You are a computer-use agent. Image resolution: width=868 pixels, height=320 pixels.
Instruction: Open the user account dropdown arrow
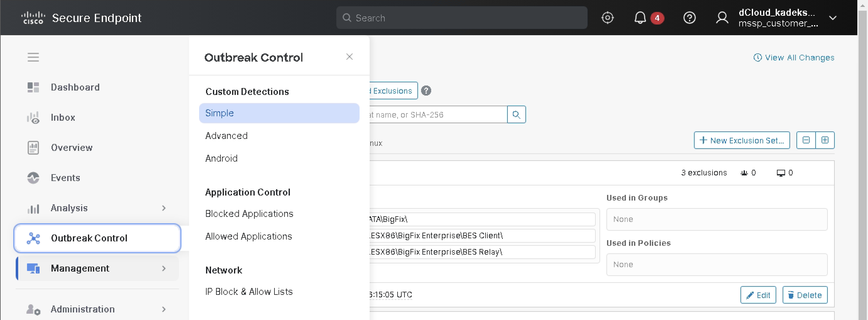[x=833, y=18]
